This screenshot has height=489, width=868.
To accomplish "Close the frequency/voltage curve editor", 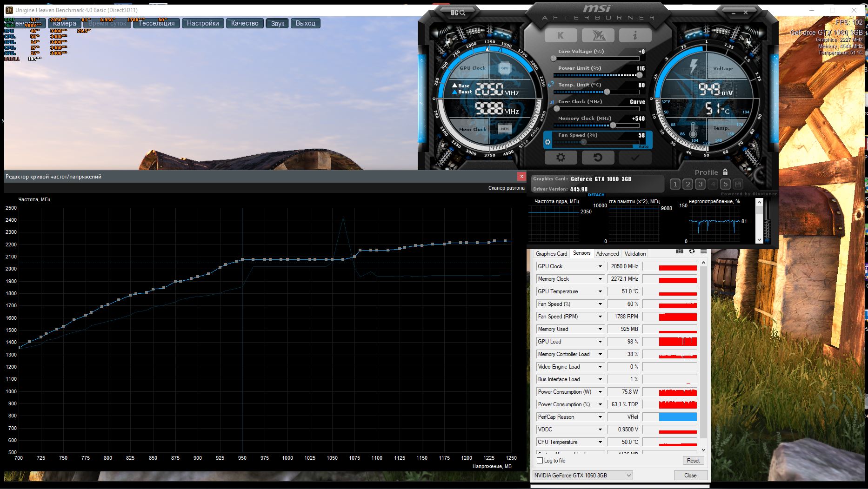I will pos(521,177).
